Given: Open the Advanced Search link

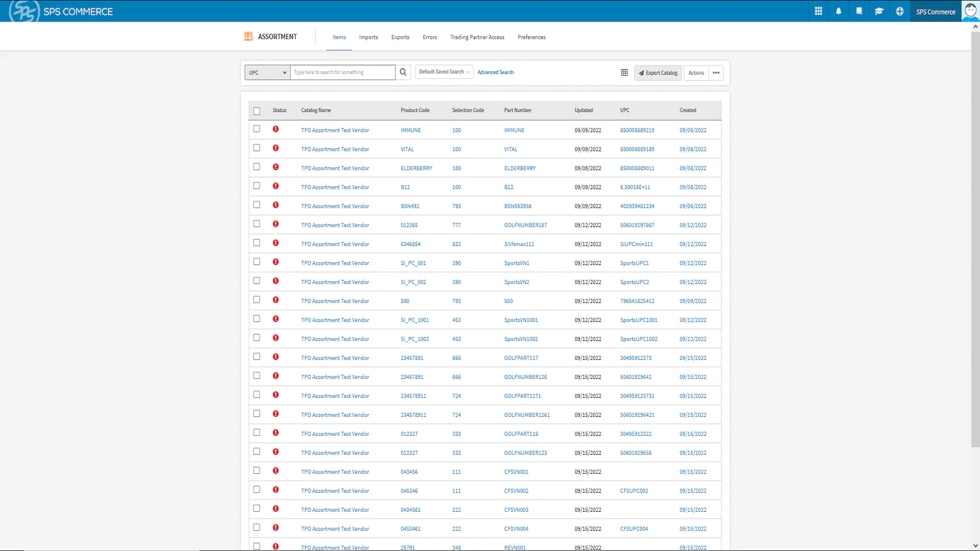Looking at the screenshot, I should [496, 72].
